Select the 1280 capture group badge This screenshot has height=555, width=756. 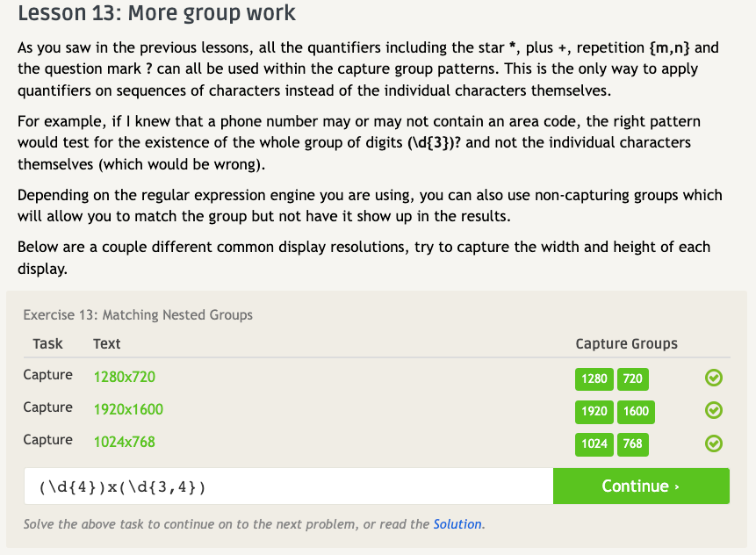pyautogui.click(x=594, y=378)
